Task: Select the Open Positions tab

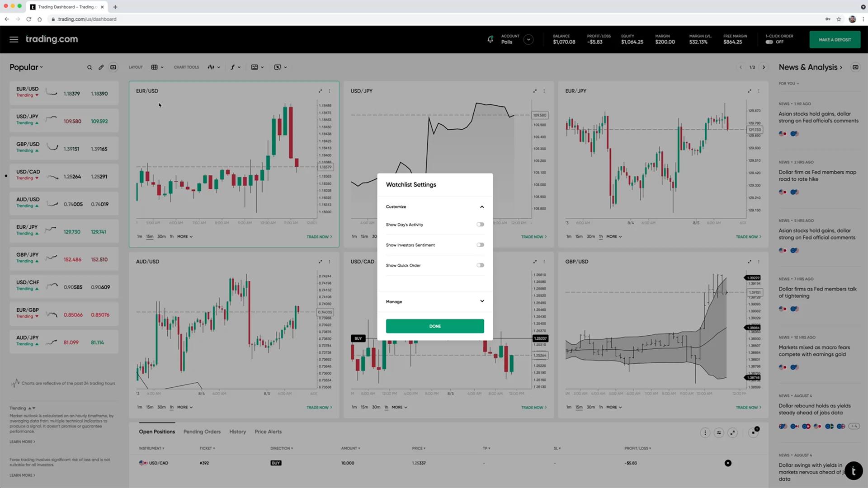Action: (157, 432)
